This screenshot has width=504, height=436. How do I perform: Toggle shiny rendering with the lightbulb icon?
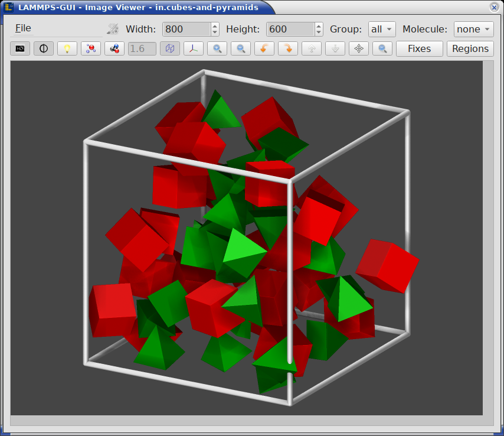[x=67, y=48]
